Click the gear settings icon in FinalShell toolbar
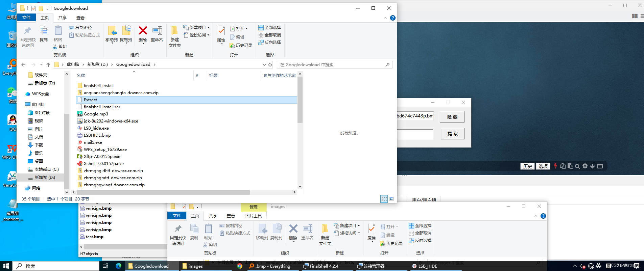Viewport: 644px width, 271px height. (585, 166)
